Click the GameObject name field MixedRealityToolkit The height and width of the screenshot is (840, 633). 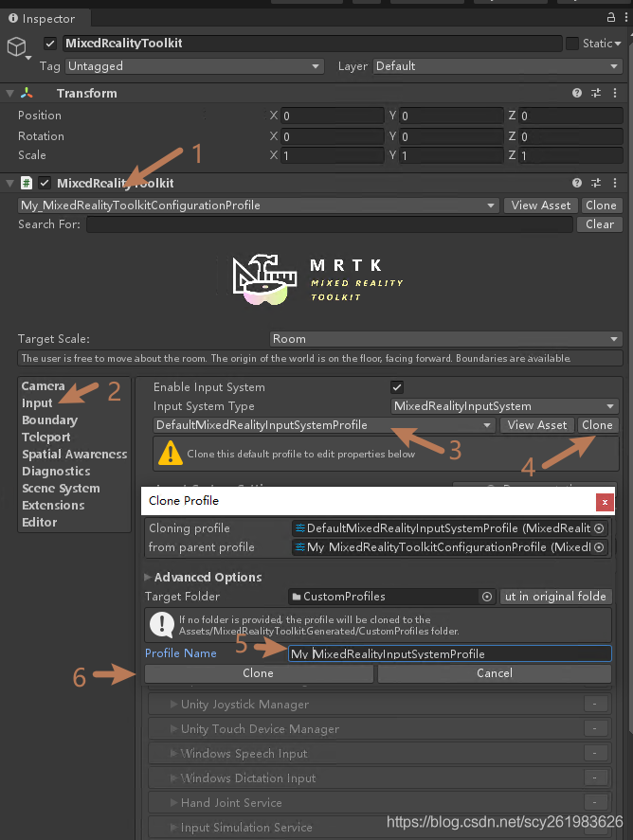click(313, 44)
